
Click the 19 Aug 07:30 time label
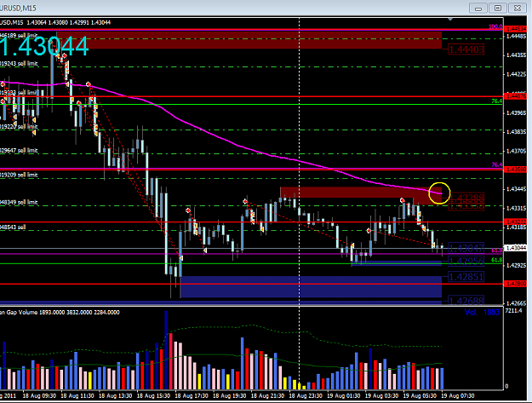click(457, 396)
